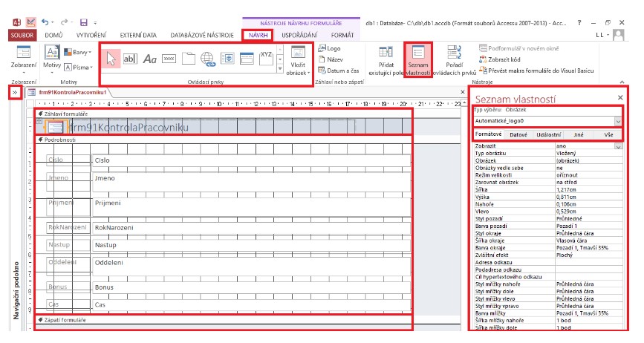
Task: Open the Barvy colors dropdown
Action: (x=78, y=53)
